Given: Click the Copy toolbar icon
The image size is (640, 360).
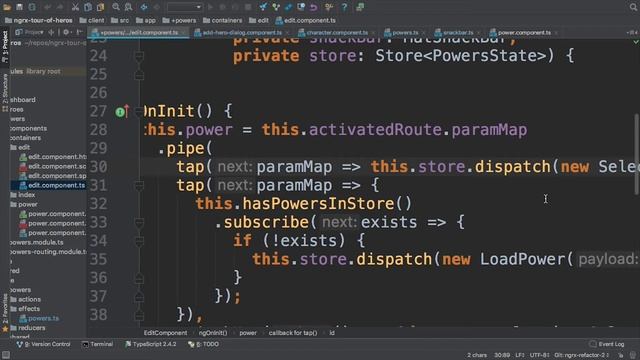Looking at the screenshot, I should coord(88,7).
